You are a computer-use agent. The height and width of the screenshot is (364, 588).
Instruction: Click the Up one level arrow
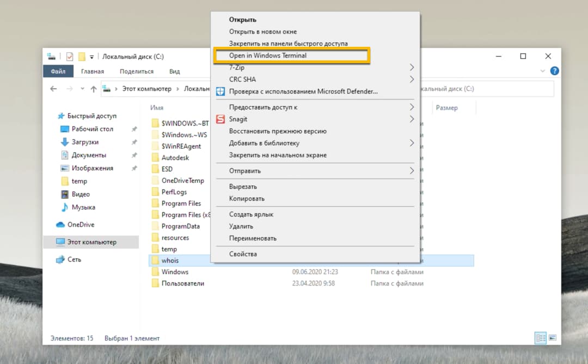[x=94, y=89]
